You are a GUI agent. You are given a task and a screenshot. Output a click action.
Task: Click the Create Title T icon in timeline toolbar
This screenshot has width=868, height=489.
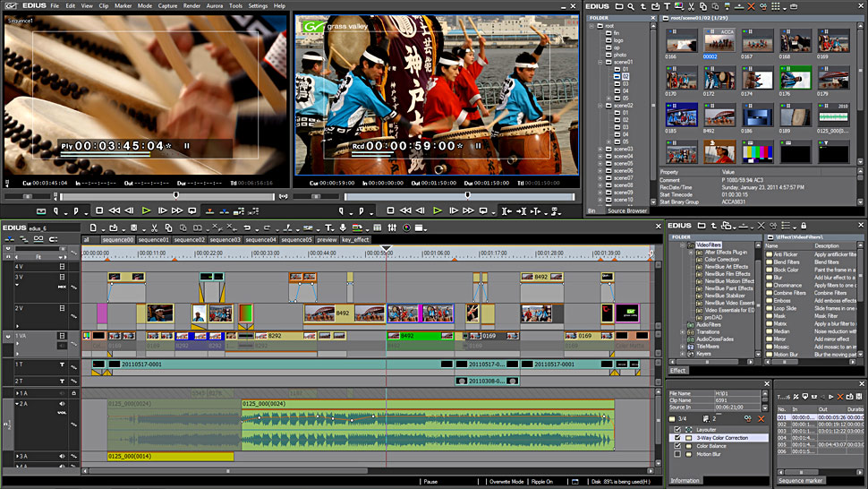328,227
